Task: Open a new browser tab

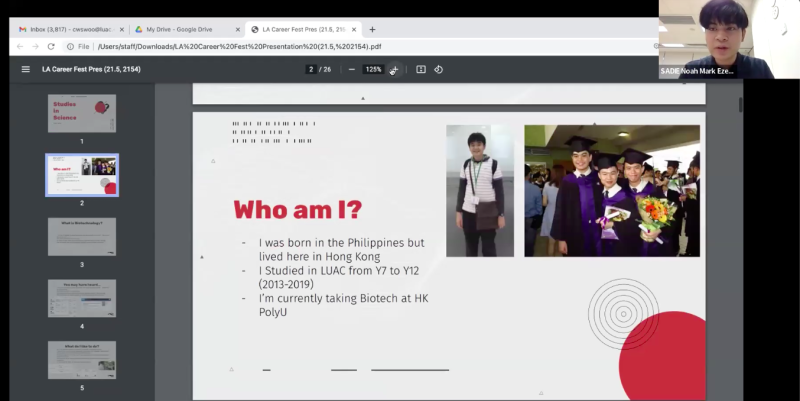Action: pyautogui.click(x=372, y=30)
